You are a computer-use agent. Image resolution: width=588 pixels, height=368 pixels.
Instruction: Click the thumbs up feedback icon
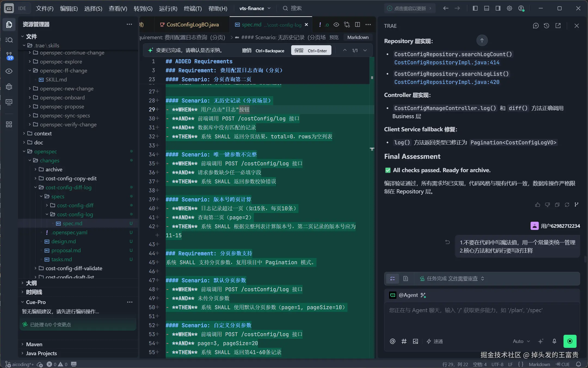tap(538, 205)
